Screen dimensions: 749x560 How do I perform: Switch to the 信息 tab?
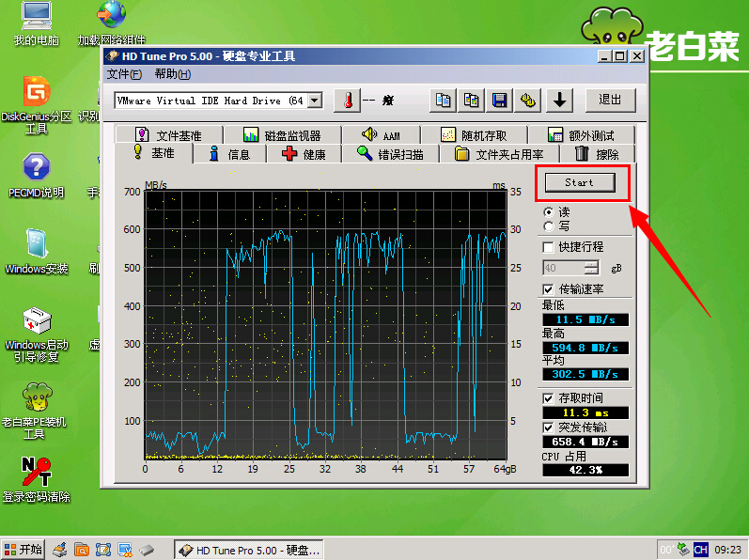(229, 154)
